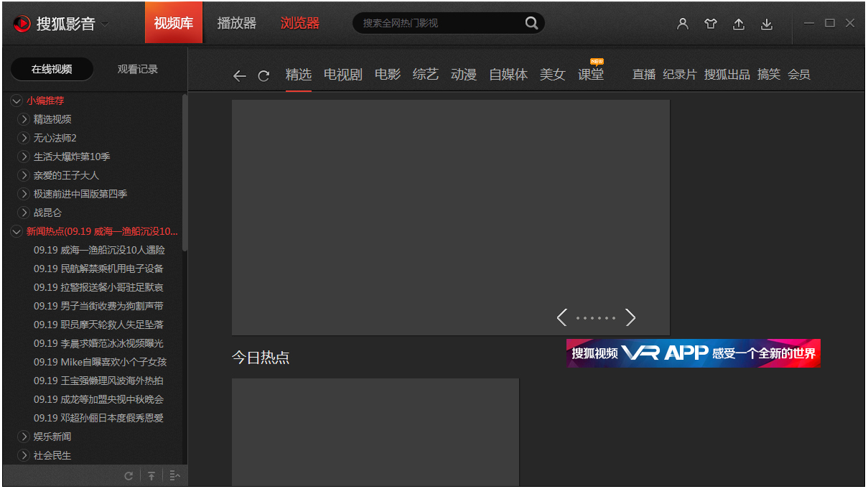
Task: Click the upload icon in title bar
Action: coord(738,24)
